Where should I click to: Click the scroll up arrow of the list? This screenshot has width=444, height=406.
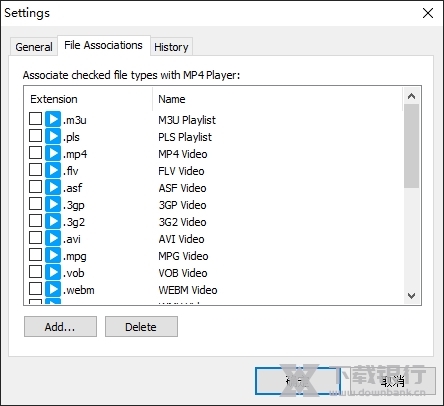(x=411, y=97)
